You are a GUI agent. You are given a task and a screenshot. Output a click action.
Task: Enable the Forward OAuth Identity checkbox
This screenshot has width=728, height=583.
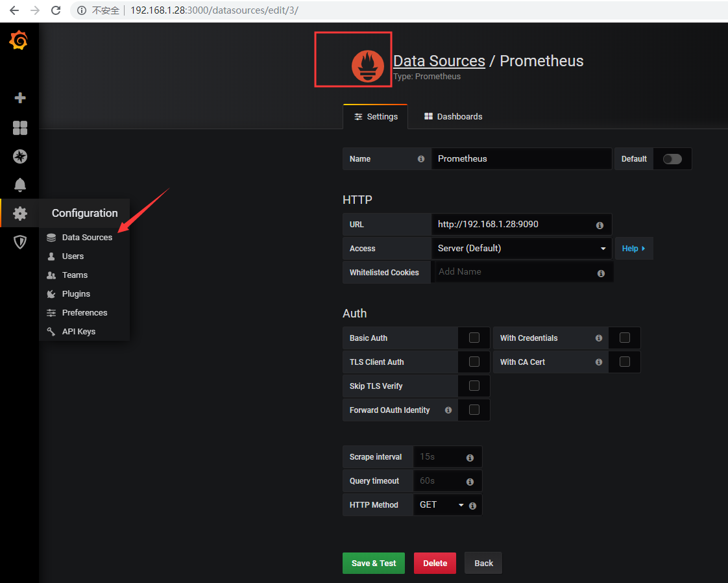474,410
